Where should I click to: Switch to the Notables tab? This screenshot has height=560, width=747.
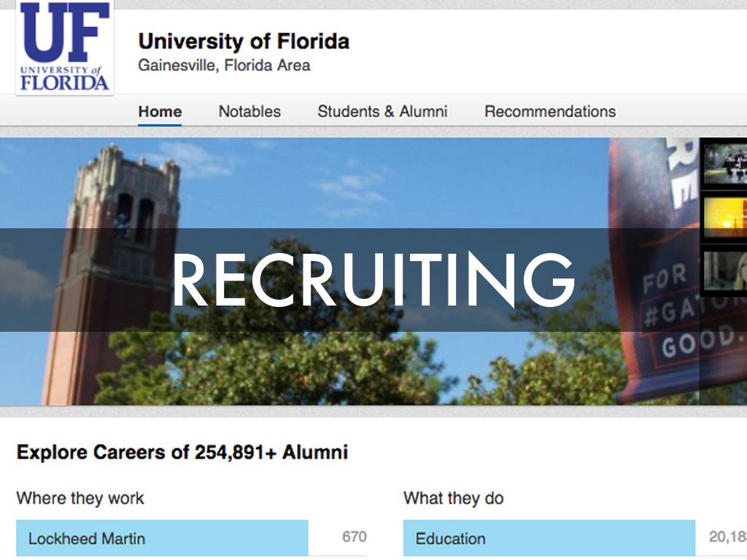(249, 112)
